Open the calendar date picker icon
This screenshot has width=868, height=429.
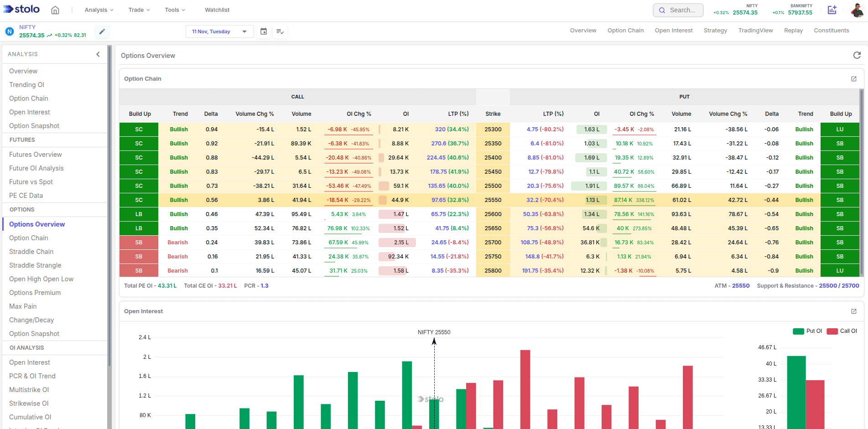point(264,31)
